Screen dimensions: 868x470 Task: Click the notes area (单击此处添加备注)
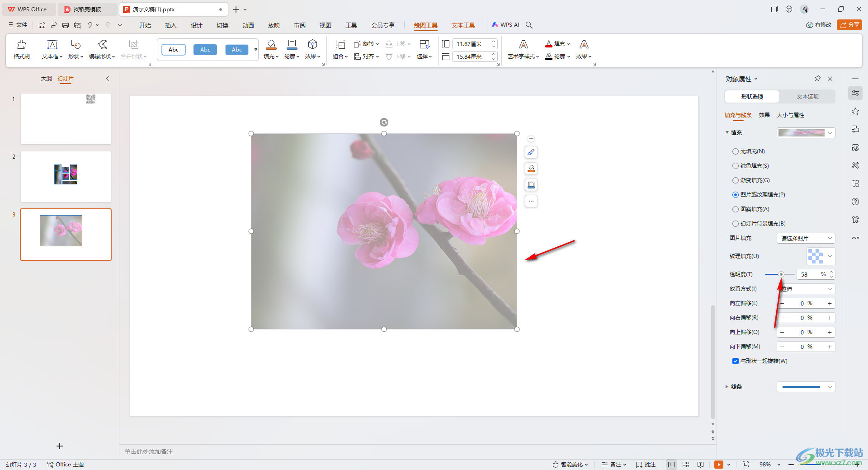[148, 451]
